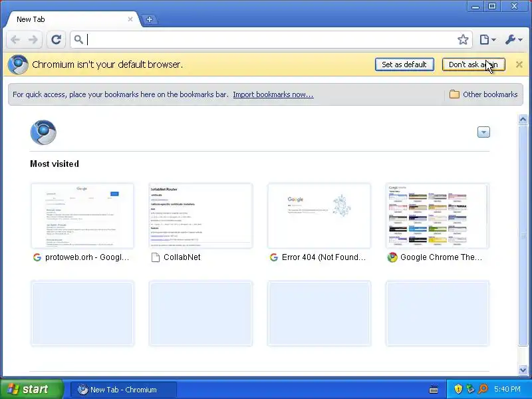This screenshot has width=532, height=399.
Task: Click the Most visited heading
Action: (x=55, y=164)
